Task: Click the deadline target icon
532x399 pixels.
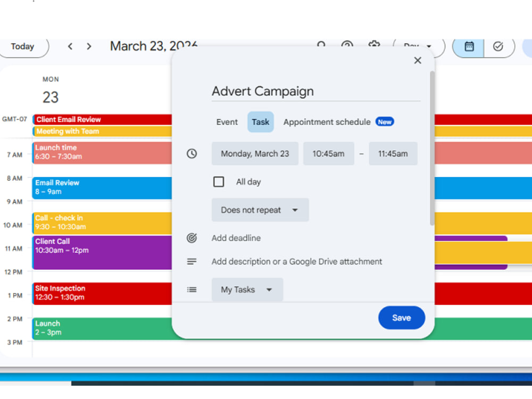Action: [192, 238]
